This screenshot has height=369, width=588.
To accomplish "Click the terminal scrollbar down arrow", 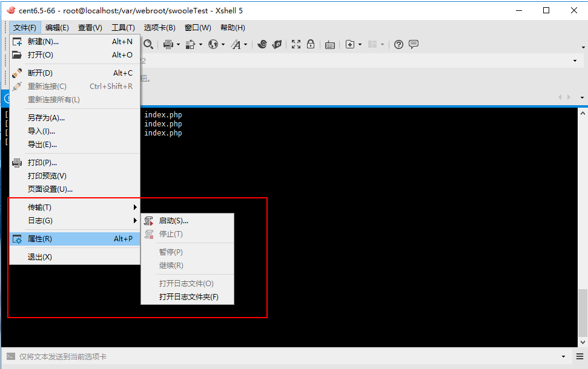I will pos(583,342).
